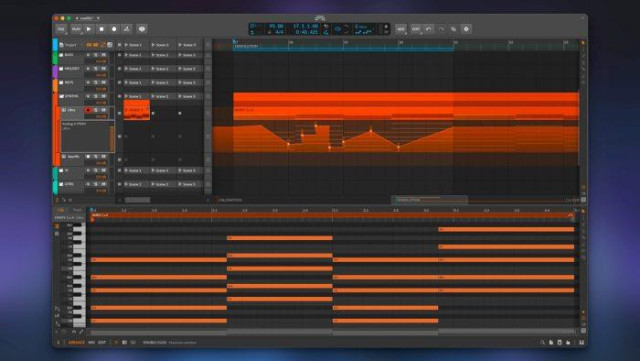Toggle the red record-arm on selected synth track
Image resolution: width=640 pixels, height=361 pixels.
point(88,110)
